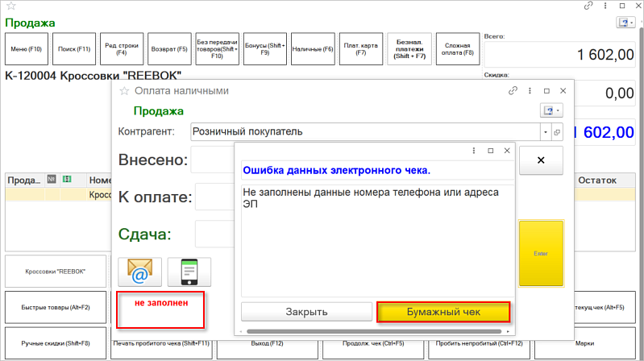
Task: Open the Меню (F10) button
Action: 27,49
